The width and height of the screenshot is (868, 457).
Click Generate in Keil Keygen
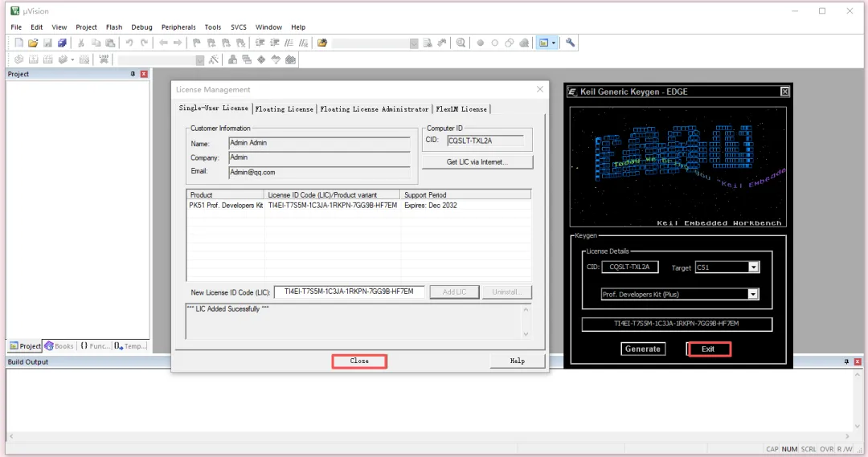coord(643,349)
